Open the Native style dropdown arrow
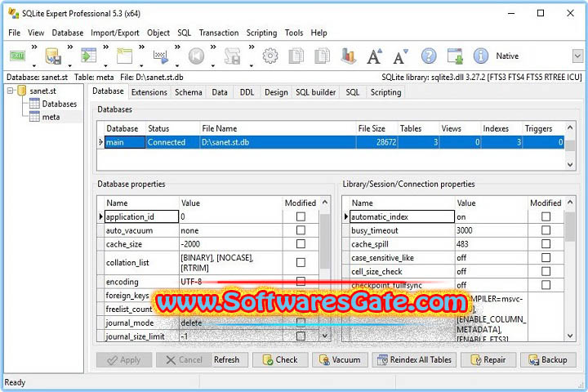 (x=577, y=56)
